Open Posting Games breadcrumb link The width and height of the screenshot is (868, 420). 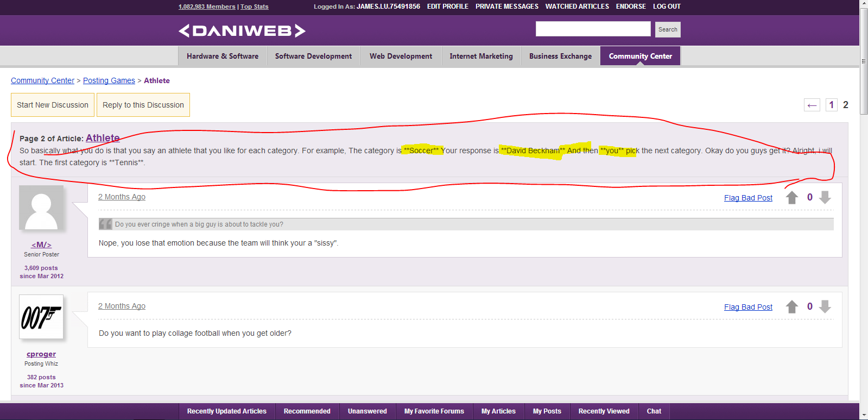[x=109, y=80]
